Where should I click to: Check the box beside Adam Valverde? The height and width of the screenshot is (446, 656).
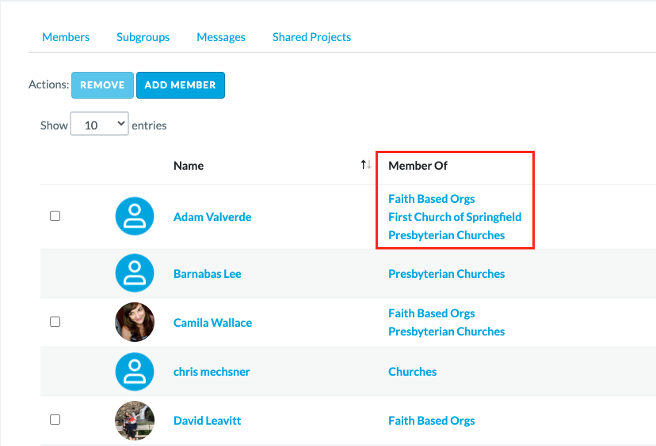click(55, 216)
